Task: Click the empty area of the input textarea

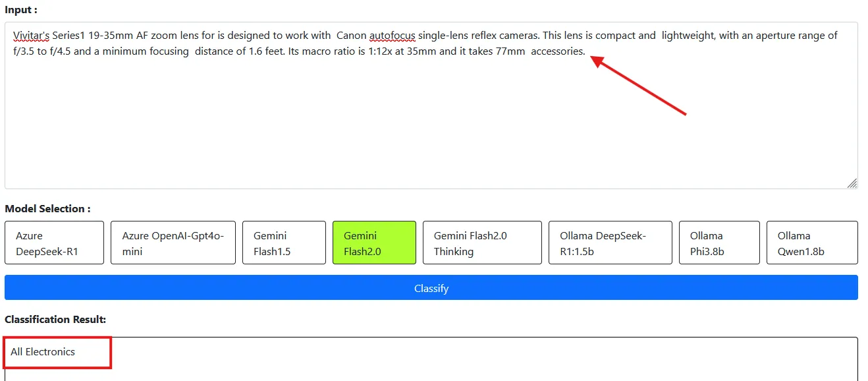Action: click(x=395, y=132)
